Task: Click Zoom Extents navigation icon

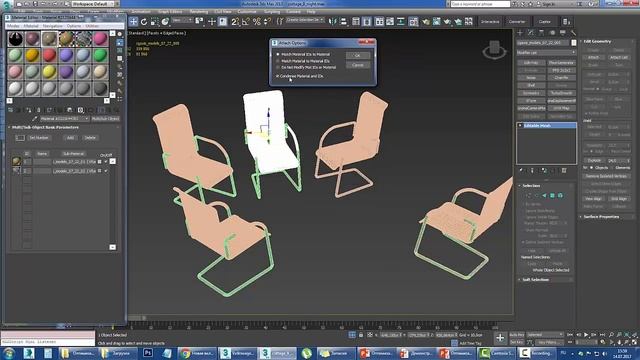Action: [627, 335]
